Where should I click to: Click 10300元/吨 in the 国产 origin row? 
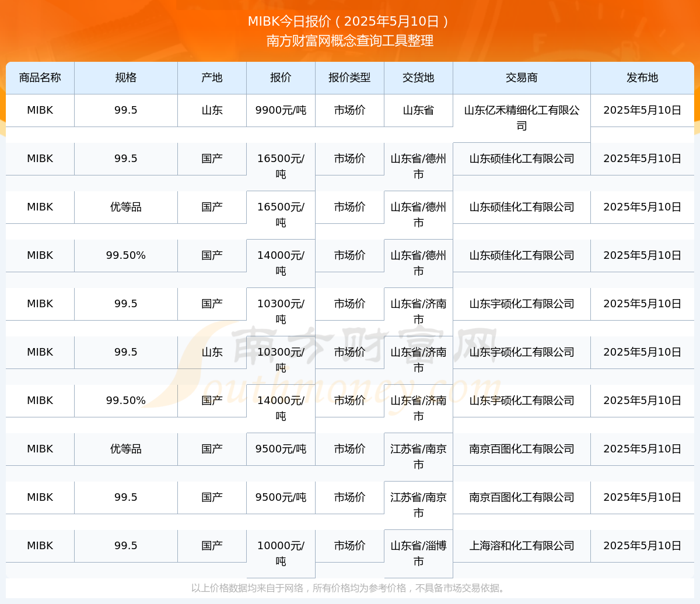[x=281, y=311]
